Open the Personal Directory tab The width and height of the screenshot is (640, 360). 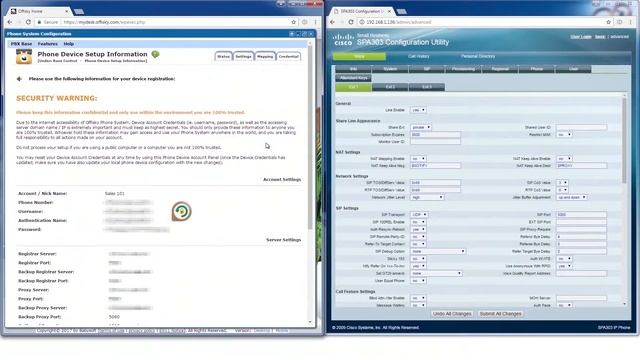pyautogui.click(x=478, y=56)
